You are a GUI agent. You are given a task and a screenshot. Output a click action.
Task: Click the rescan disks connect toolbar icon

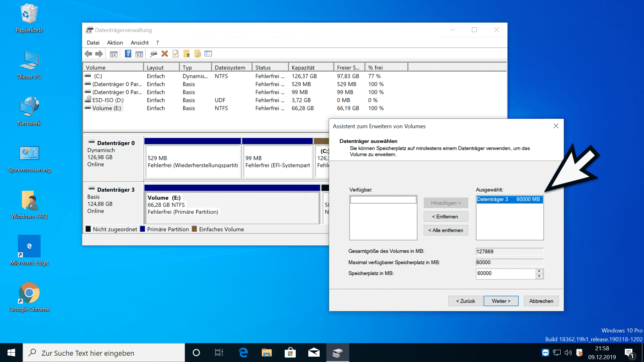click(x=154, y=54)
